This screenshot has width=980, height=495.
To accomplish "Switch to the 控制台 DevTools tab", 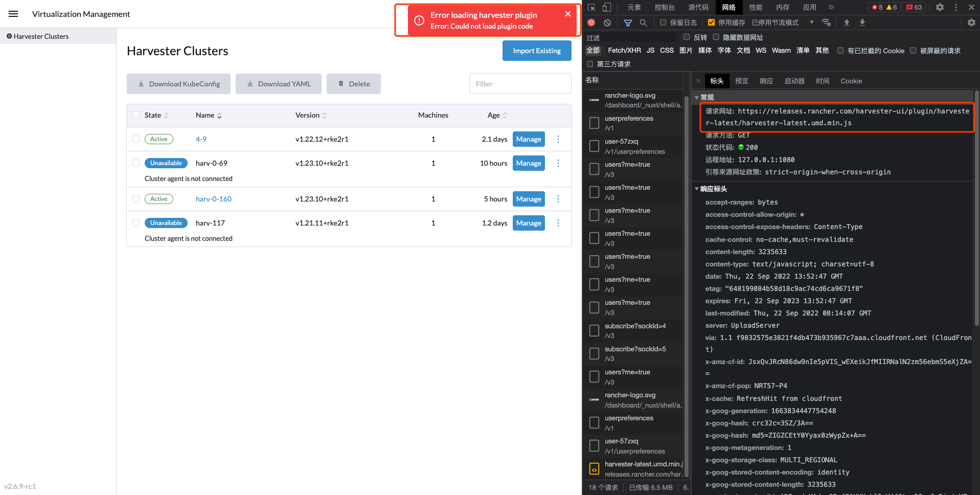I will (664, 7).
